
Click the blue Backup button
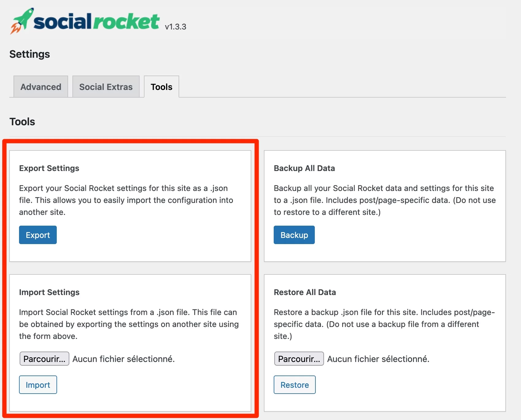[x=294, y=235]
